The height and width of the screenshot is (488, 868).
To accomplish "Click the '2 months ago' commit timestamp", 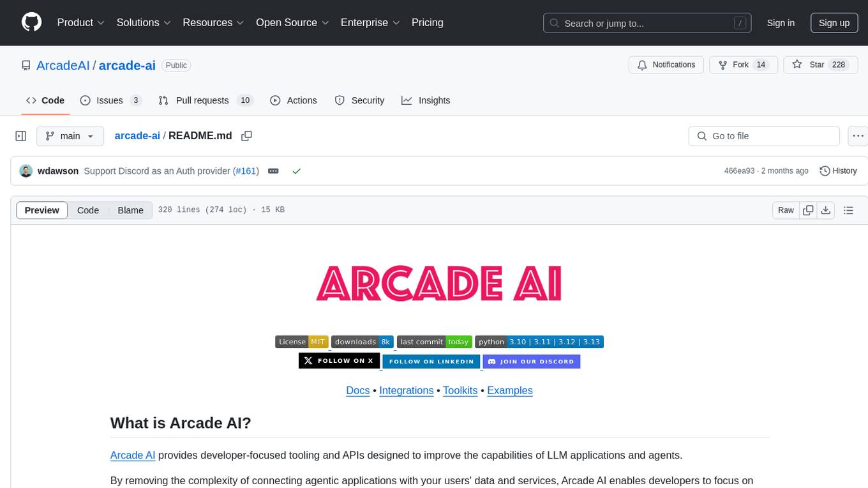I will 785,171.
